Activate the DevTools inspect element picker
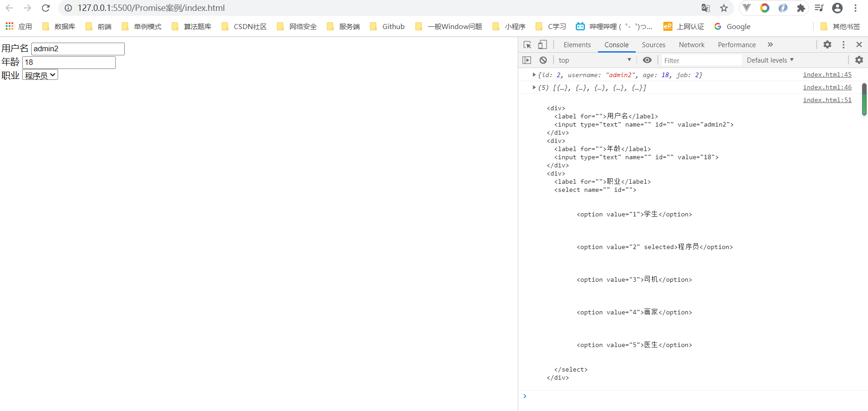 [527, 45]
